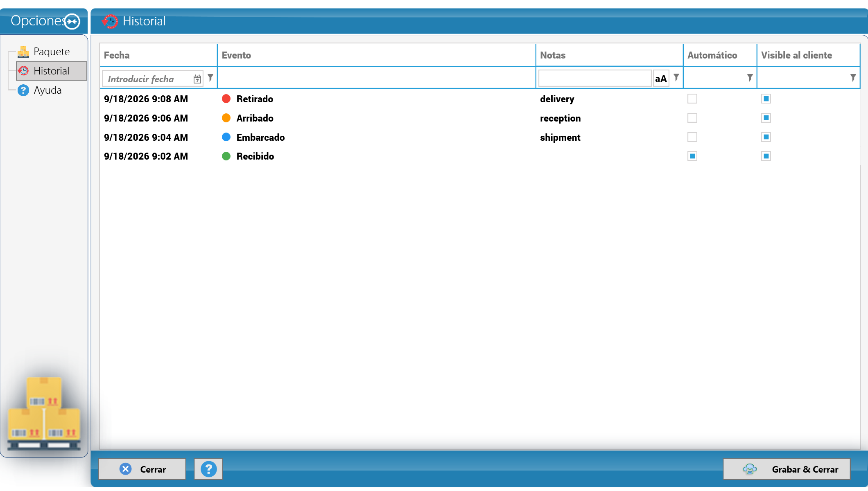Click the blue help question mark button
This screenshot has width=868, height=491.
[208, 469]
